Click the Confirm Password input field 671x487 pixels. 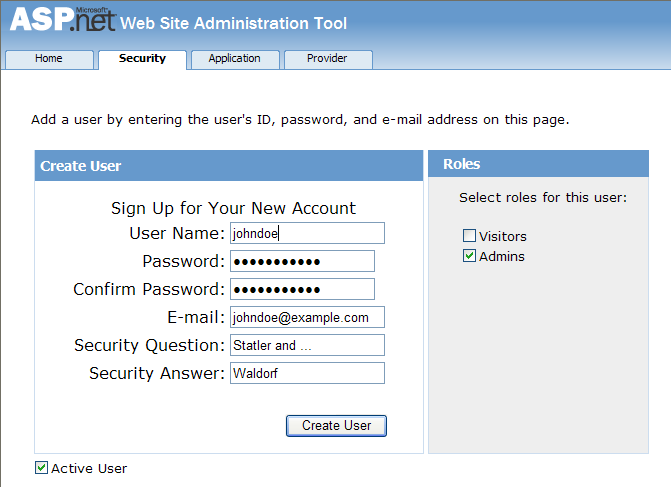(302, 289)
